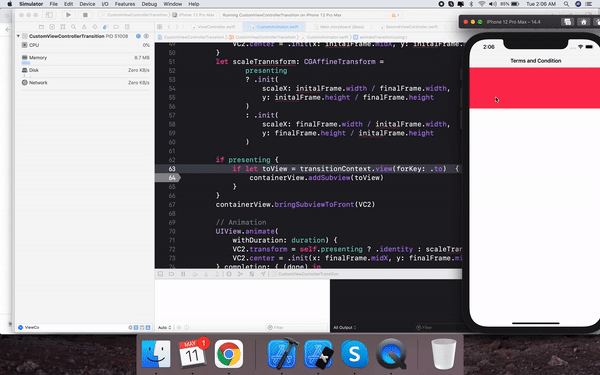Go back in editor history
600x375 pixels.
coord(169,27)
